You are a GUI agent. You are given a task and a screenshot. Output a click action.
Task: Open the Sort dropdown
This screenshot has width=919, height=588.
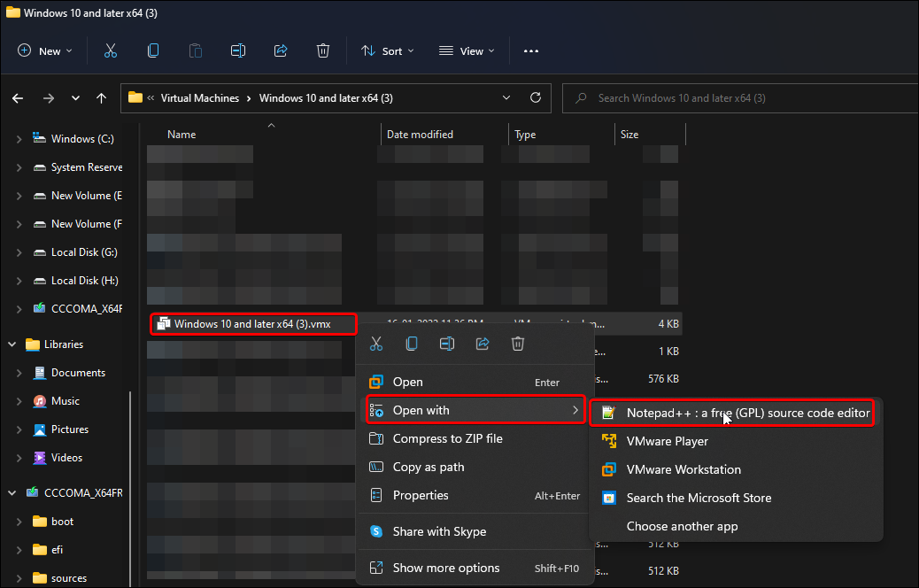click(387, 50)
